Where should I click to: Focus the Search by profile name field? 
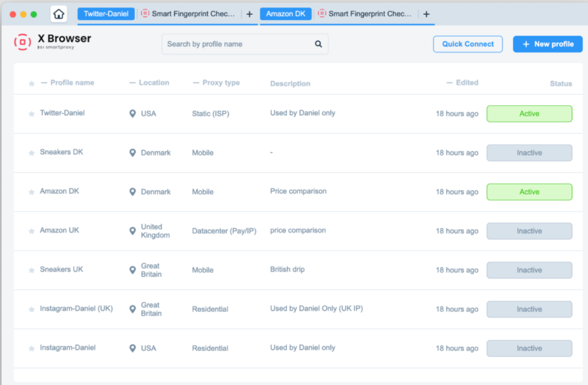pos(245,44)
